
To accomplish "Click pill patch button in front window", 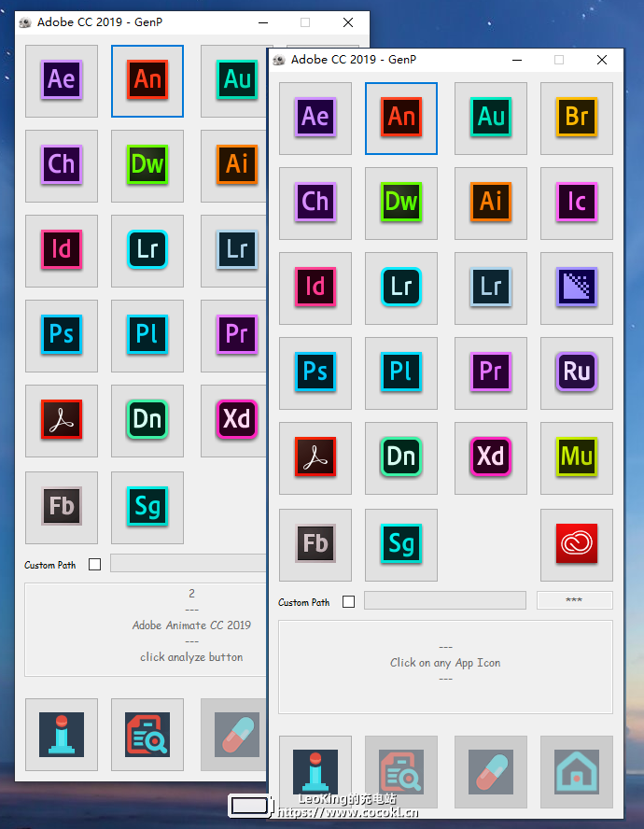I will click(x=491, y=772).
